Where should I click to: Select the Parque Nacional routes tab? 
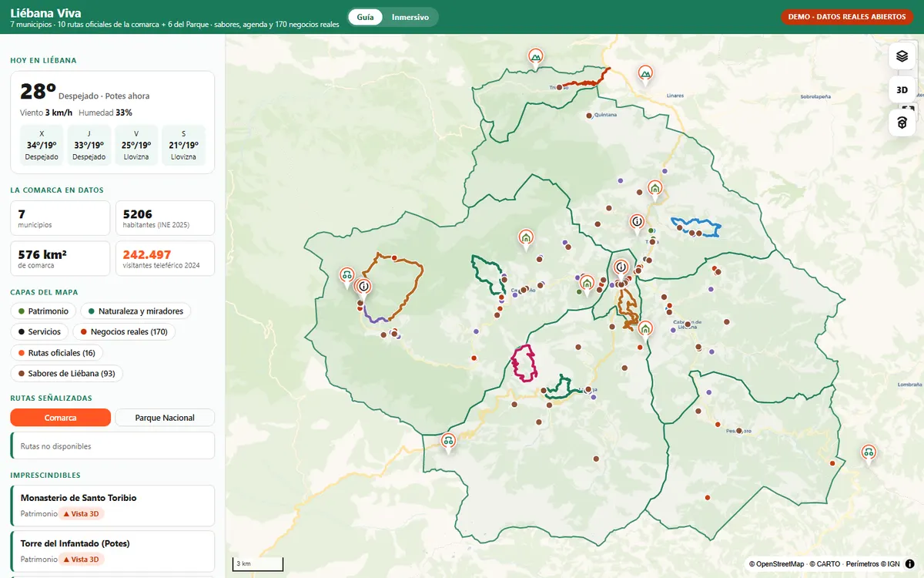coord(165,418)
